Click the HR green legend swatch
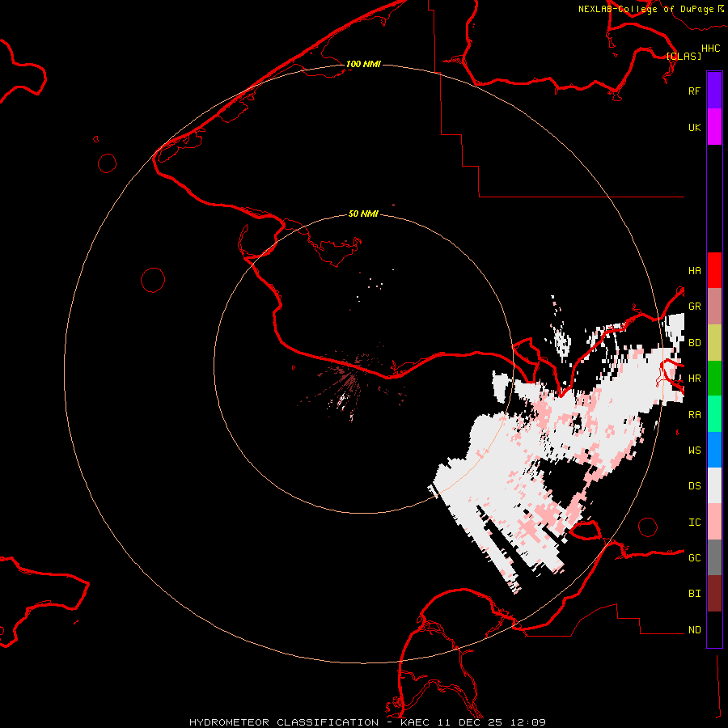Viewport: 728px width, 728px height. click(714, 379)
